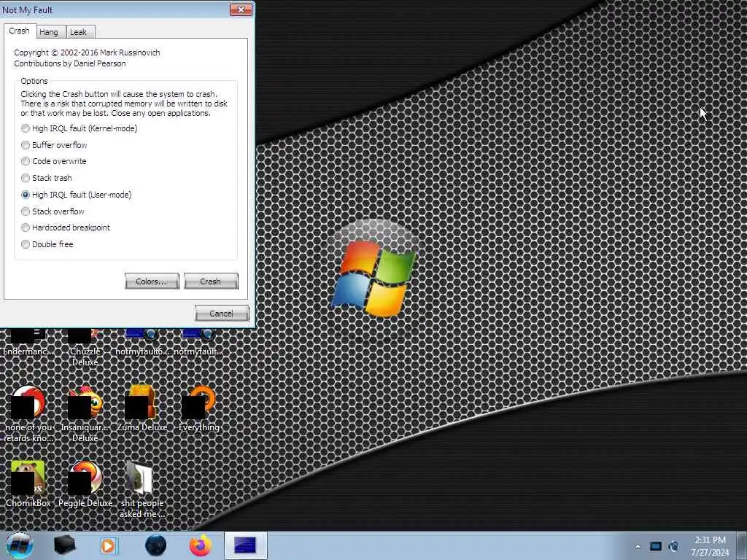
Task: Open the Windows Start menu orb
Action: tap(19, 545)
